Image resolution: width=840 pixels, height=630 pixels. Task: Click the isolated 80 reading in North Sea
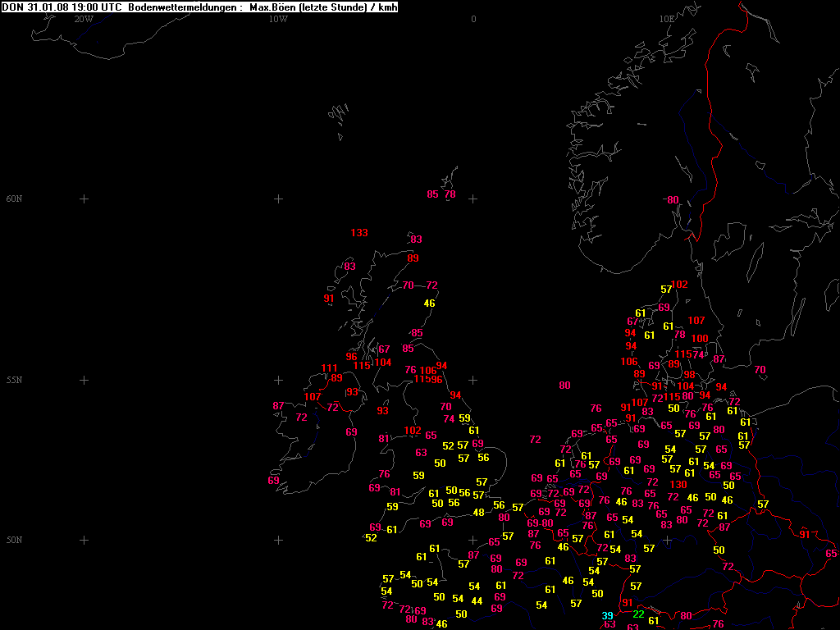[x=564, y=386]
